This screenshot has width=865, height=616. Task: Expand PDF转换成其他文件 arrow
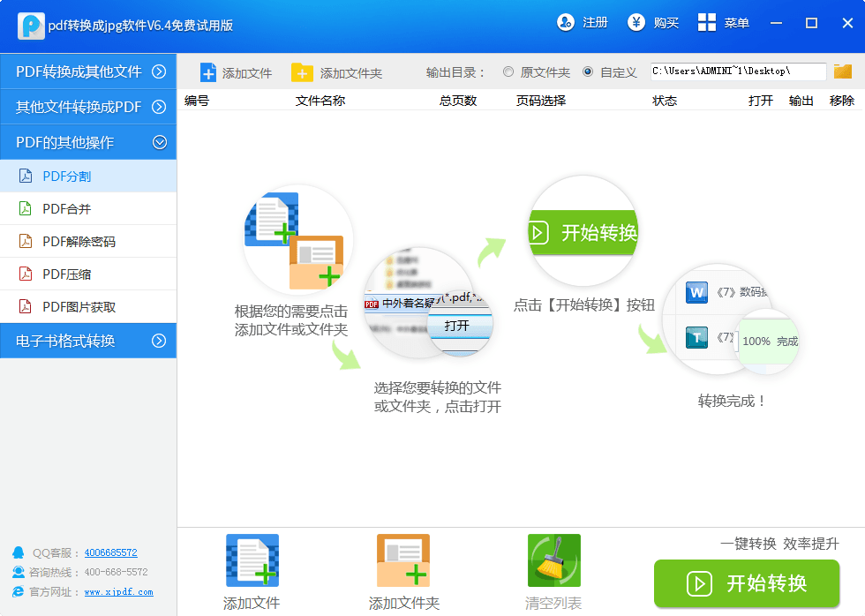pos(160,71)
